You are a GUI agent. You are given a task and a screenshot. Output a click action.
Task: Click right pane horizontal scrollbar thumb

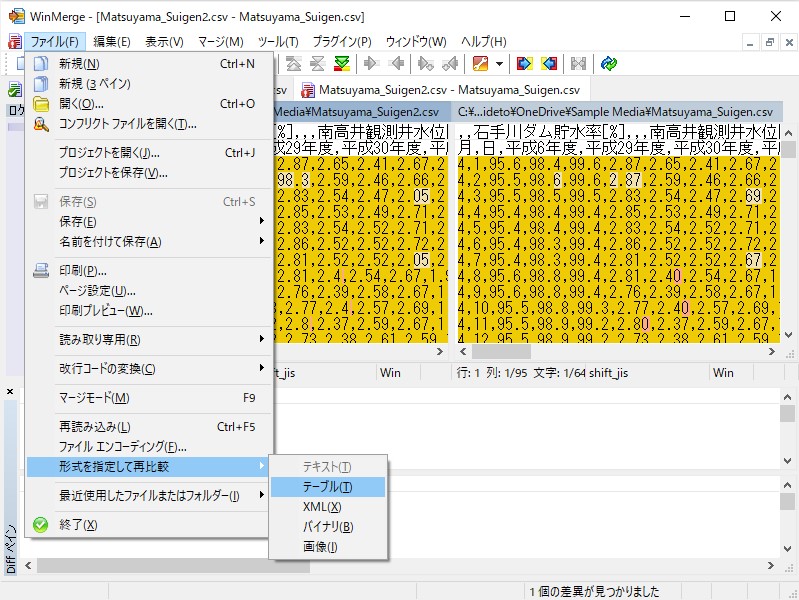click(x=501, y=351)
